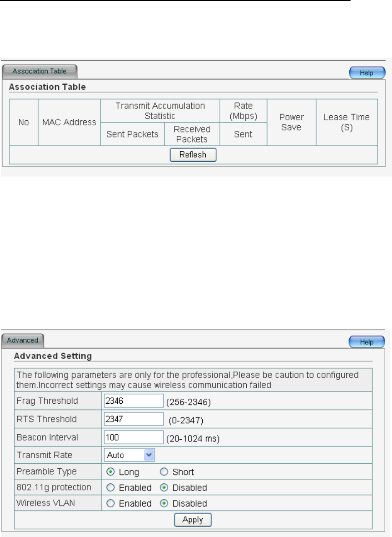The image size is (392, 537).
Task: Click the Power Save column header
Action: coord(291,122)
